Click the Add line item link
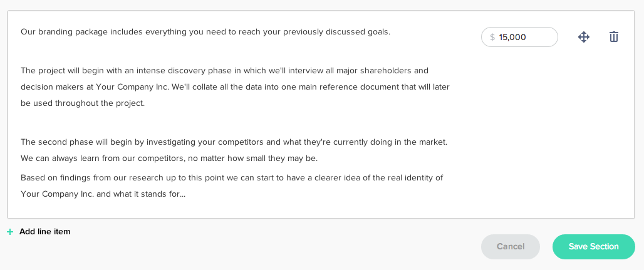 click(44, 232)
